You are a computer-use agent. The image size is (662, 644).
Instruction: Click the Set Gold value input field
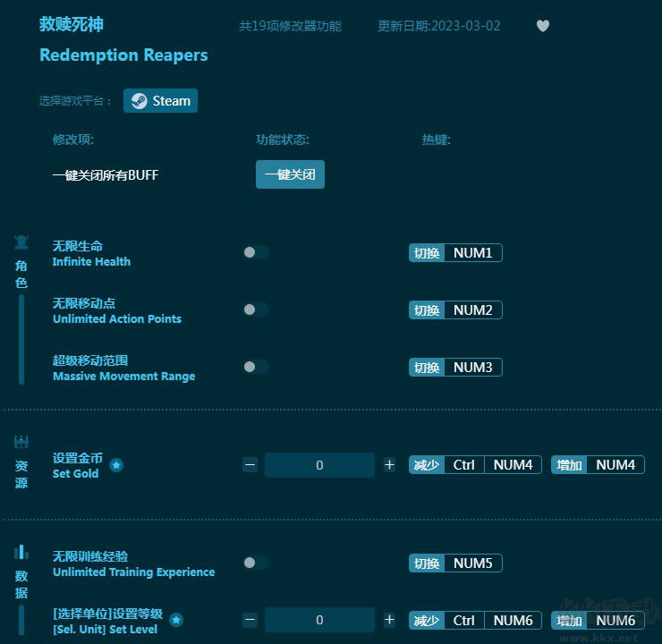319,465
